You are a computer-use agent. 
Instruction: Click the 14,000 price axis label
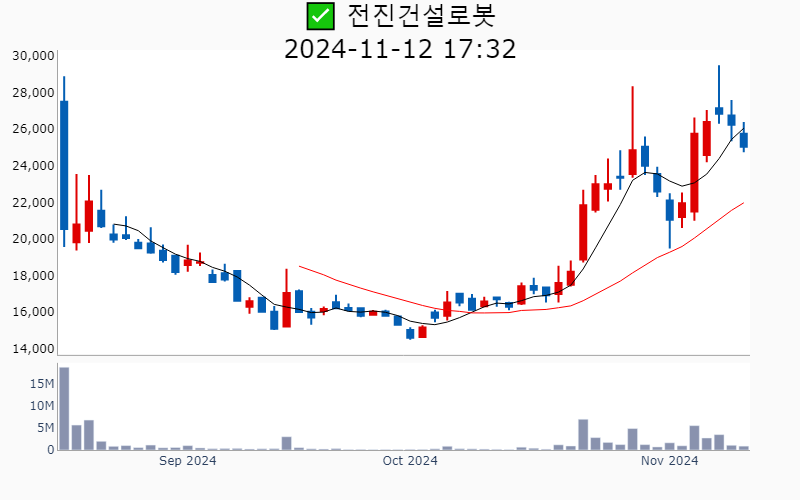pyautogui.click(x=33, y=348)
